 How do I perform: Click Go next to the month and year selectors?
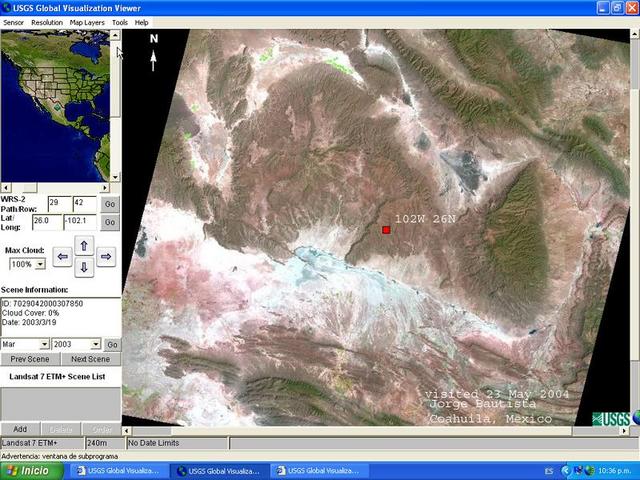click(112, 345)
